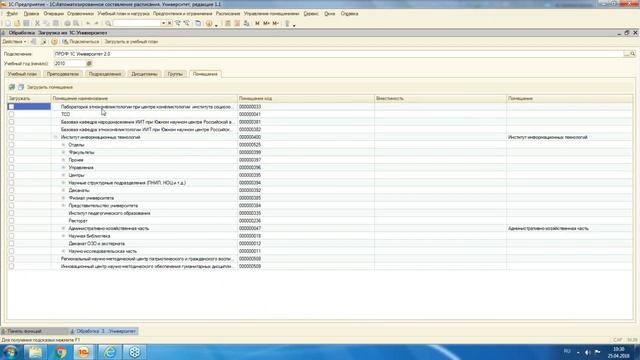This screenshot has height=360, width=640.
Task: Click the Вместимость column header
Action: pyautogui.click(x=440, y=98)
